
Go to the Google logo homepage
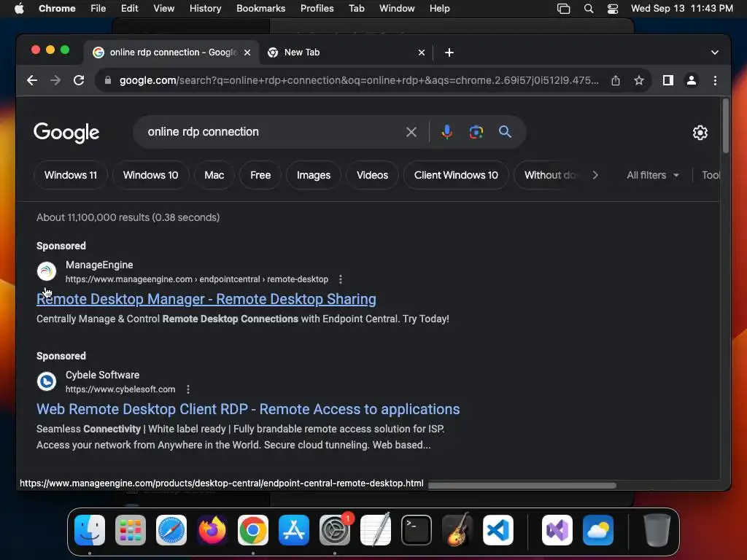click(66, 133)
